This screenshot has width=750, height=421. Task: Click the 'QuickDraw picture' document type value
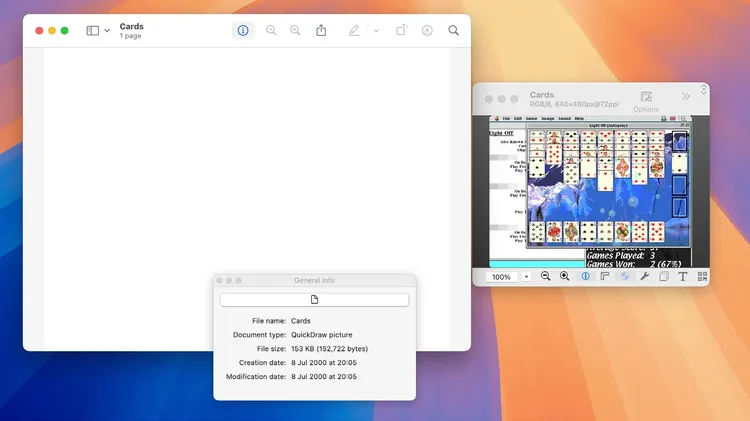pyautogui.click(x=321, y=335)
